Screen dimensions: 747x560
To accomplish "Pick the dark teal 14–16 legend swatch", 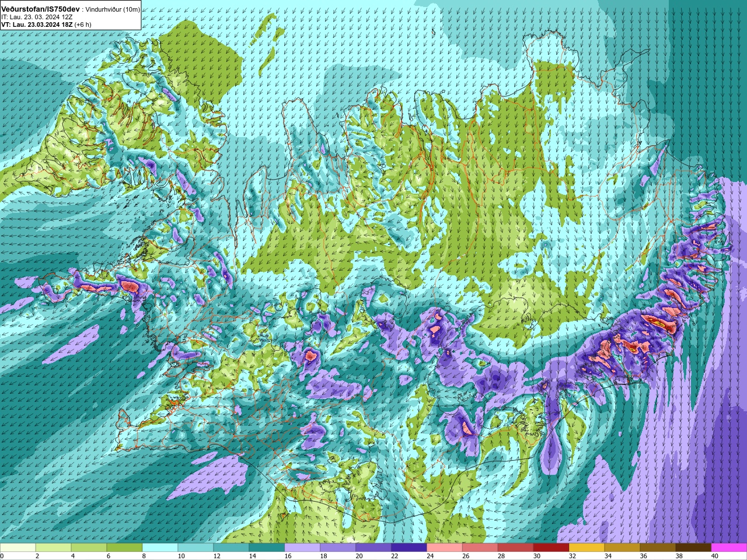I will coord(267,548).
